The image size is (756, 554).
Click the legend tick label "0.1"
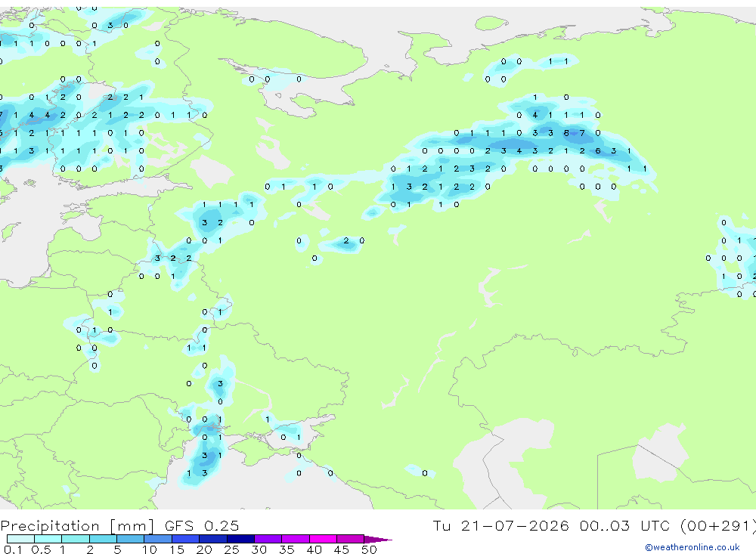click(x=13, y=549)
